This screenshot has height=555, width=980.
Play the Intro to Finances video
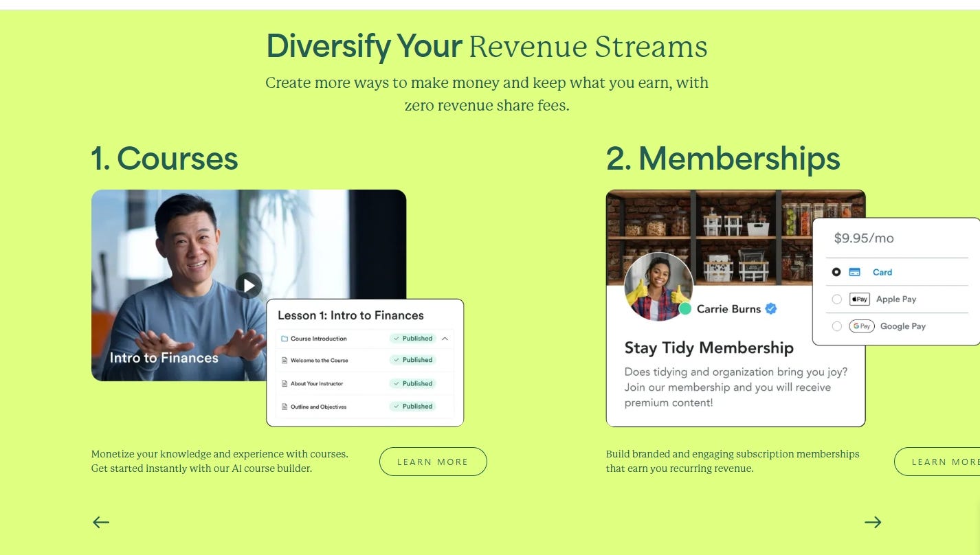click(249, 285)
